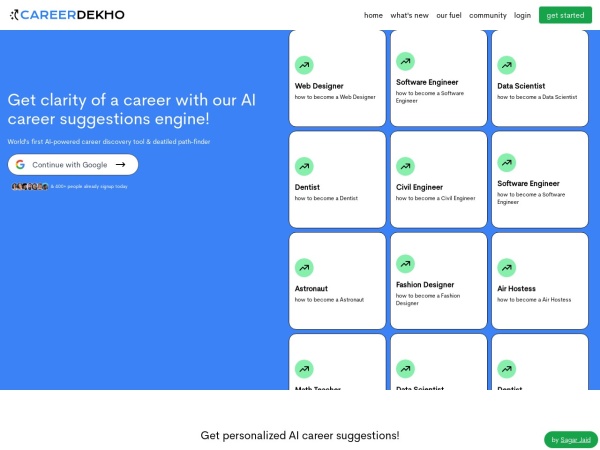Click the AI-powered career discovery tagline
This screenshot has height=450, width=600.
tap(109, 142)
